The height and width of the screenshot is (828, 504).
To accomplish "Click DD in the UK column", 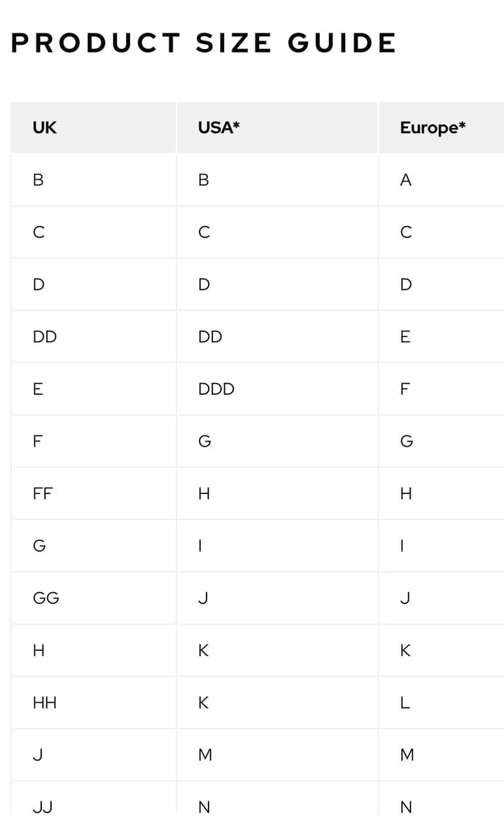I will pos(45,337).
